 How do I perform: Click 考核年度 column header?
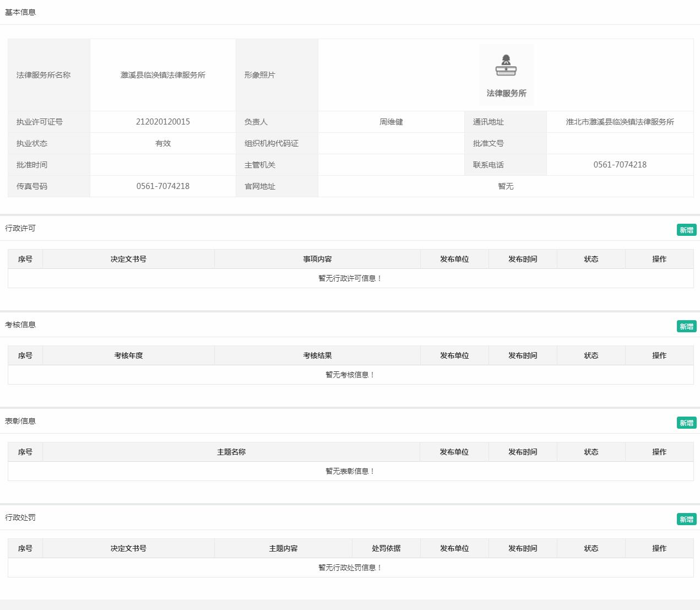128,355
